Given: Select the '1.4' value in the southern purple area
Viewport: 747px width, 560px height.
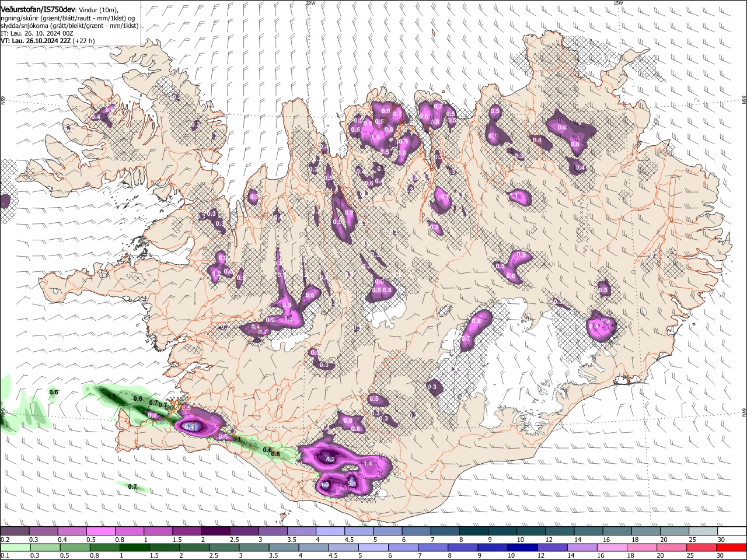Looking at the screenshot, I should coord(368,463).
